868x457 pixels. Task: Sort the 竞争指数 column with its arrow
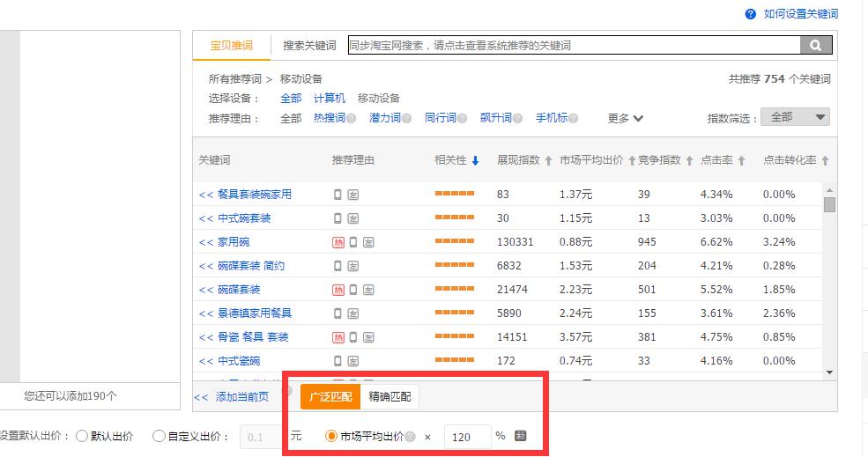pyautogui.click(x=689, y=161)
